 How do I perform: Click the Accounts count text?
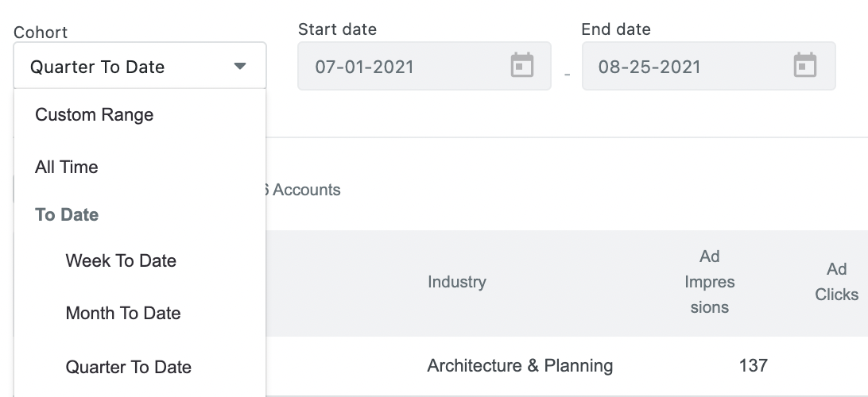(300, 190)
